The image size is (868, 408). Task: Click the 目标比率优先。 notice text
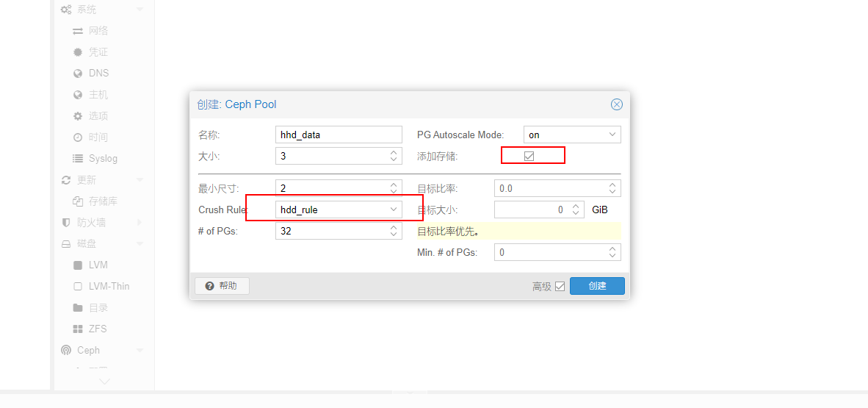tap(449, 231)
